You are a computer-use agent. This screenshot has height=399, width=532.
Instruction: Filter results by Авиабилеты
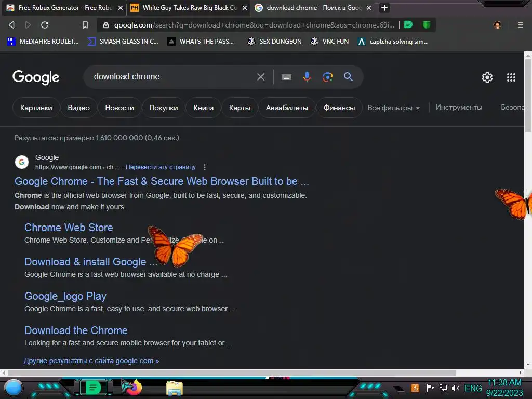(x=287, y=108)
